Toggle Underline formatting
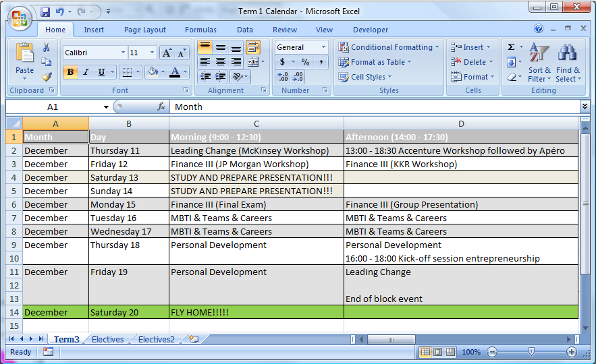This screenshot has width=596, height=364. click(x=101, y=72)
